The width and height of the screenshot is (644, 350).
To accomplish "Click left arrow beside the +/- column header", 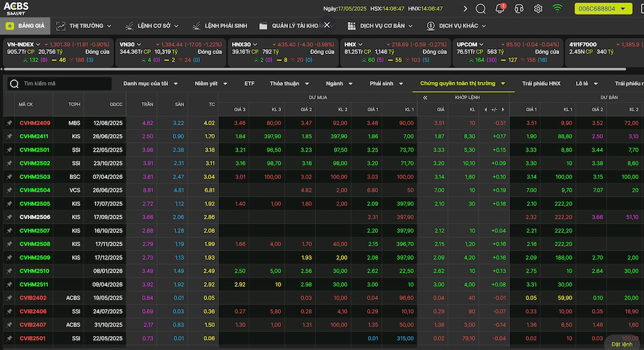I will click(x=486, y=110).
